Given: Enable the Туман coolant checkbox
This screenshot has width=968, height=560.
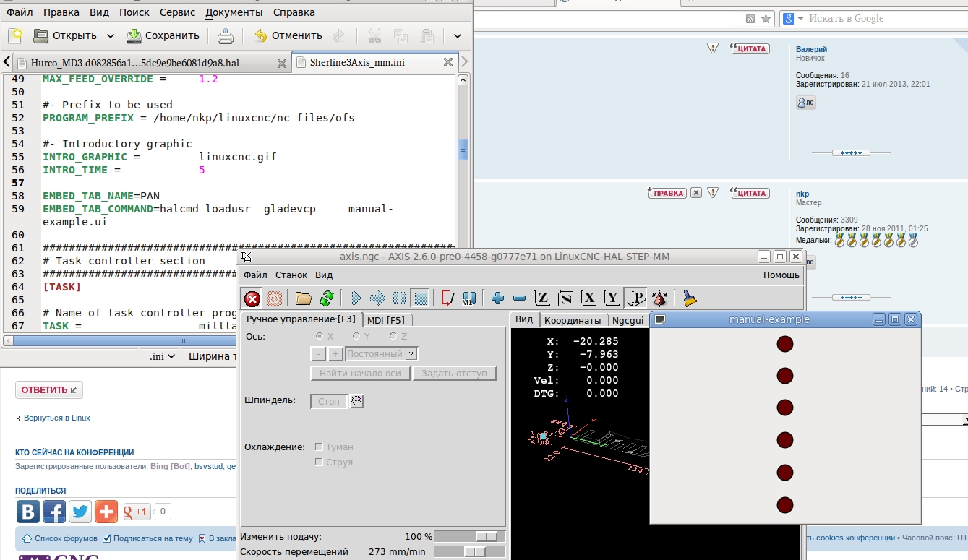Looking at the screenshot, I should pyautogui.click(x=319, y=447).
